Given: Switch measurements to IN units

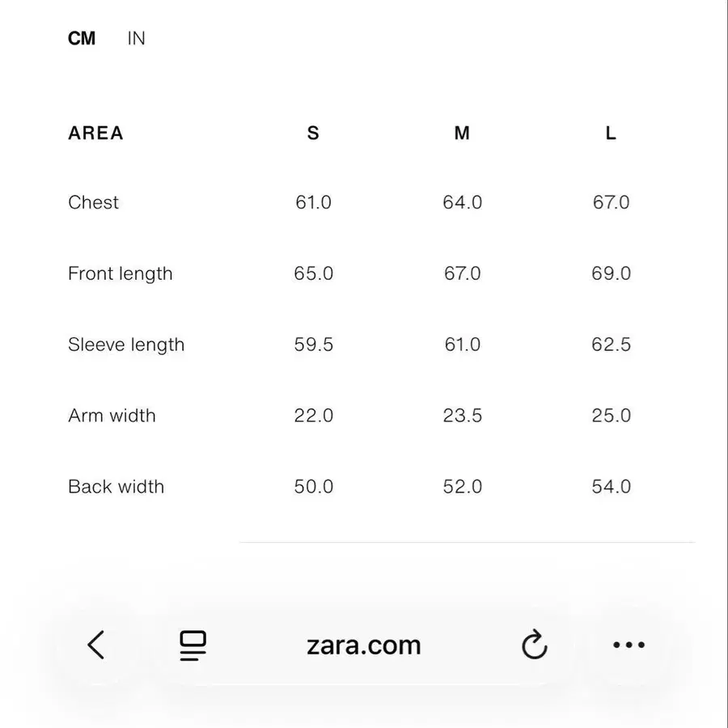Looking at the screenshot, I should tap(136, 38).
